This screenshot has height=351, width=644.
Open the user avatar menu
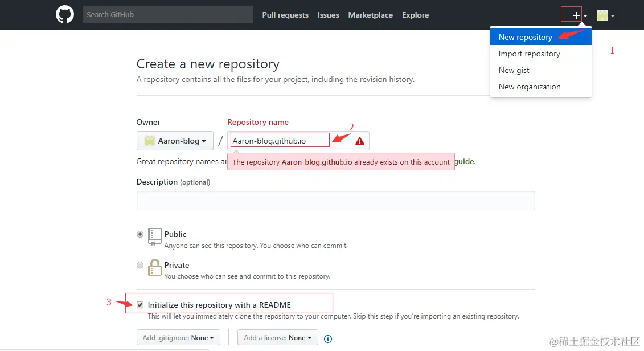pyautogui.click(x=602, y=15)
